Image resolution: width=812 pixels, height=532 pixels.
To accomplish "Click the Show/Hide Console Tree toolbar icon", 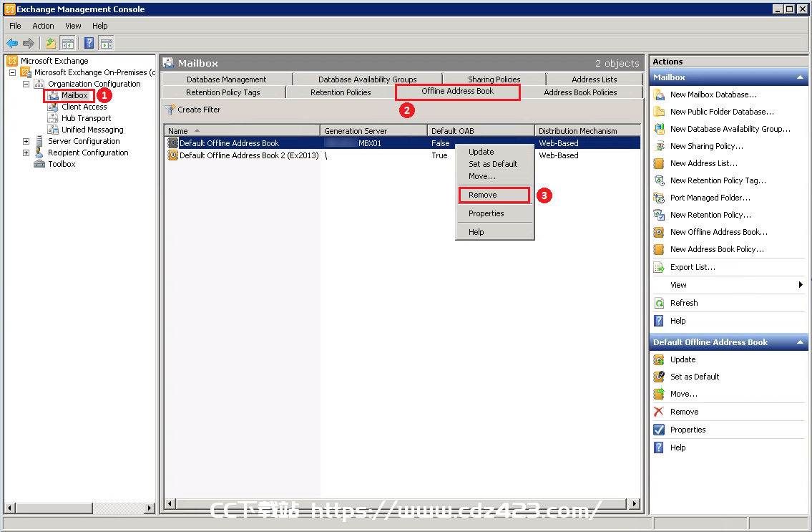I will 67,44.
